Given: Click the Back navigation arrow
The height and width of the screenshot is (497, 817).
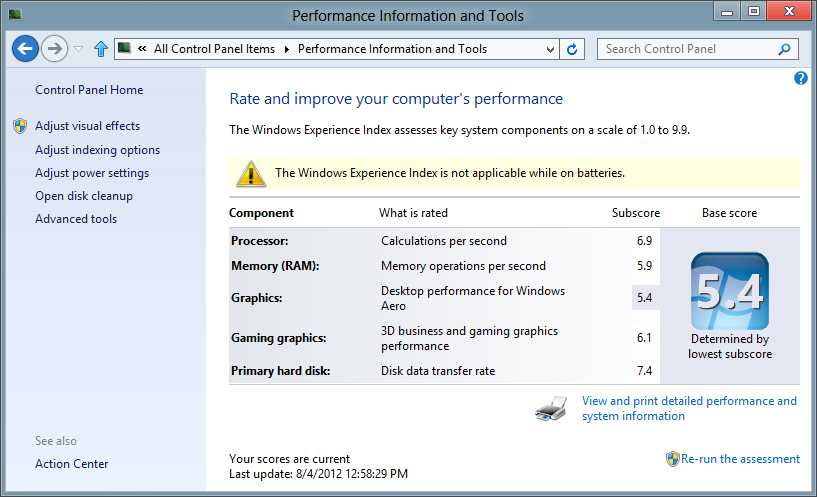Looking at the screenshot, I should pos(26,49).
